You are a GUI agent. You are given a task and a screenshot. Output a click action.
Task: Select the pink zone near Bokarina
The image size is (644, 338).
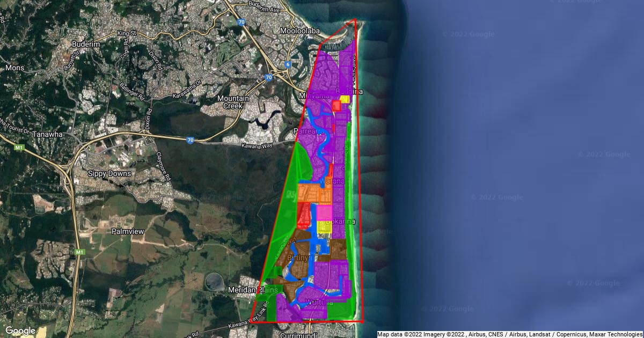[x=324, y=212]
